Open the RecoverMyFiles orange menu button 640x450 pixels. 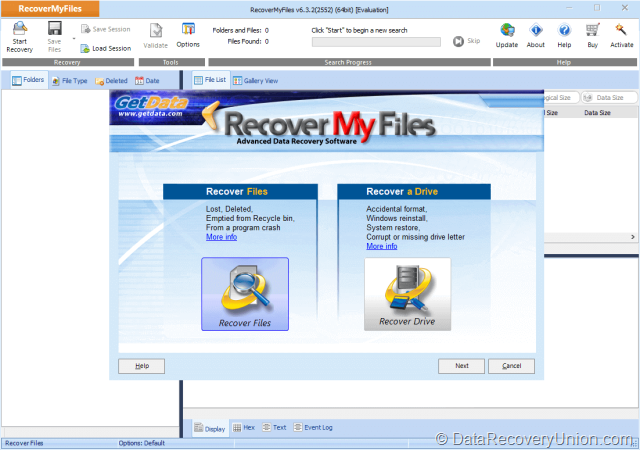50,9
